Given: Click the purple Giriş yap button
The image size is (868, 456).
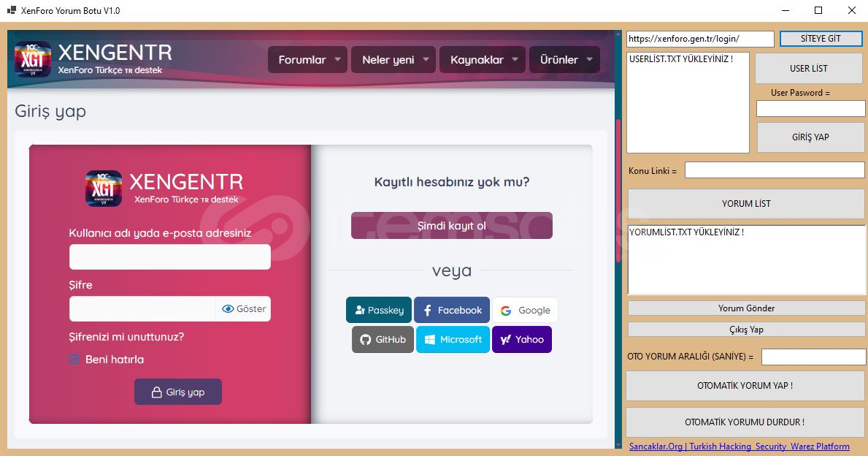Looking at the screenshot, I should (x=177, y=392).
